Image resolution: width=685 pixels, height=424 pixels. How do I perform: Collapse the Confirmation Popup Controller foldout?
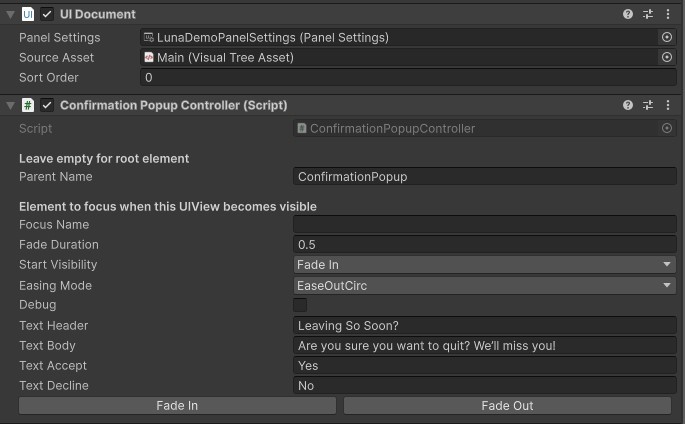coord(9,105)
